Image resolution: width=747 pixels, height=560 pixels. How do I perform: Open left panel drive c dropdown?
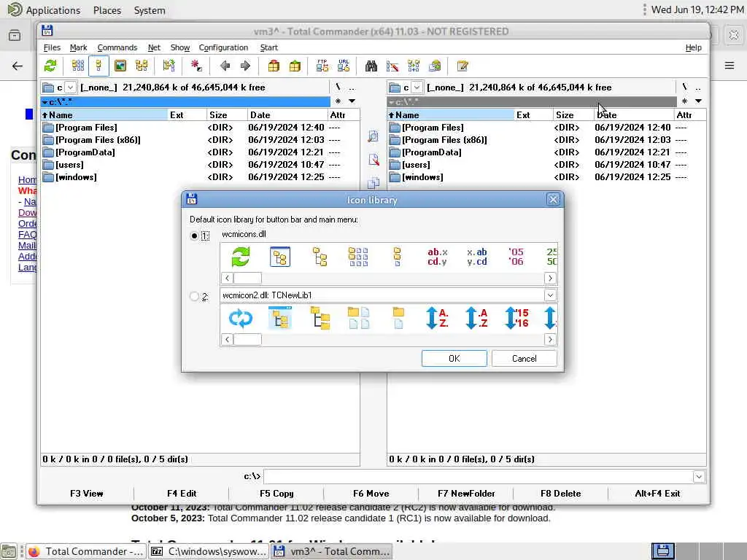71,87
